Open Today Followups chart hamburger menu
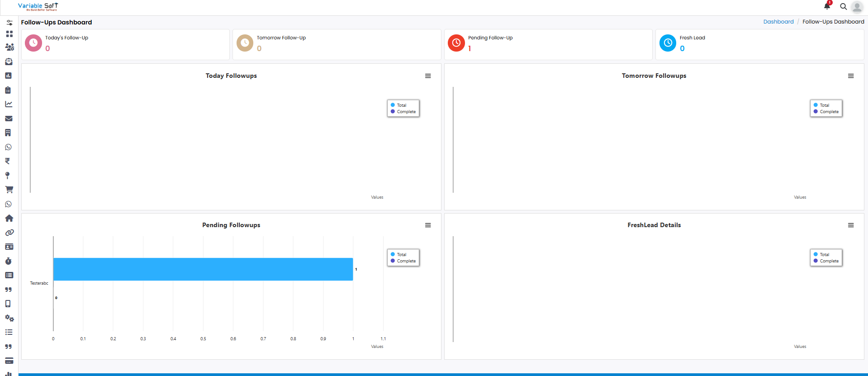Image resolution: width=868 pixels, height=376 pixels. coord(428,76)
